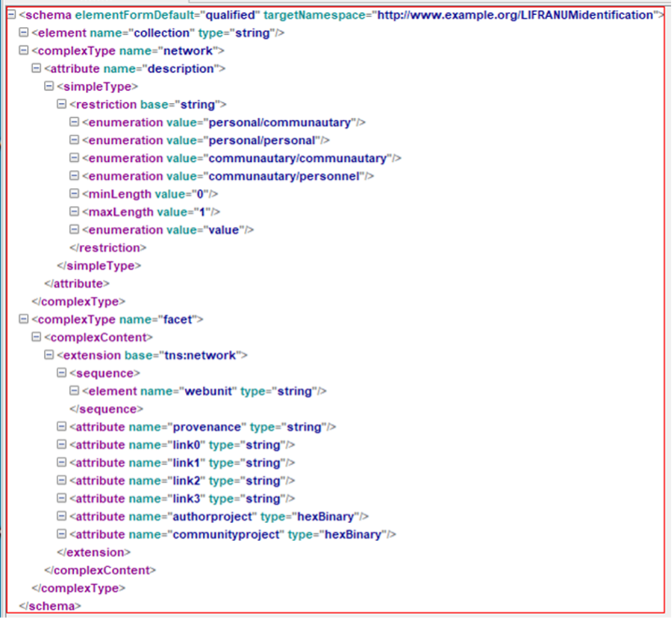Click the "provenance" attribute name
Viewport: 672px width, 619px height.
click(207, 427)
